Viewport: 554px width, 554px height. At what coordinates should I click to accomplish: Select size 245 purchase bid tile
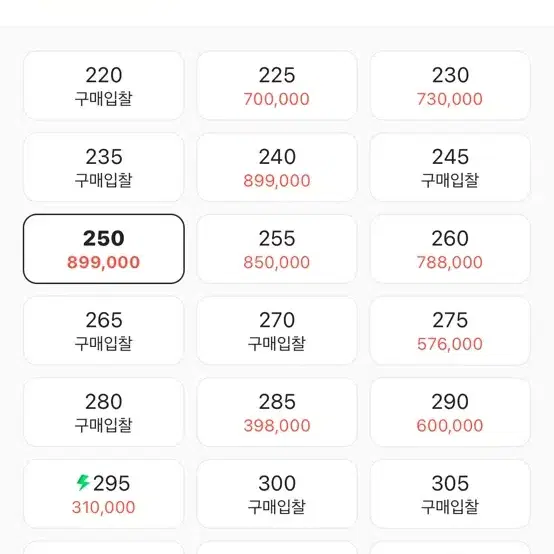(x=450, y=167)
